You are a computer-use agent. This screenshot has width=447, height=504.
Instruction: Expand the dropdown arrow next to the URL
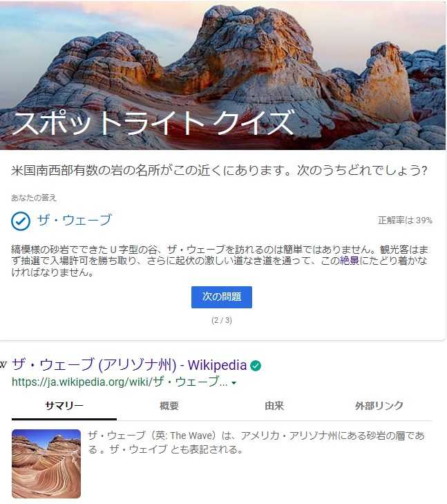click(x=234, y=383)
